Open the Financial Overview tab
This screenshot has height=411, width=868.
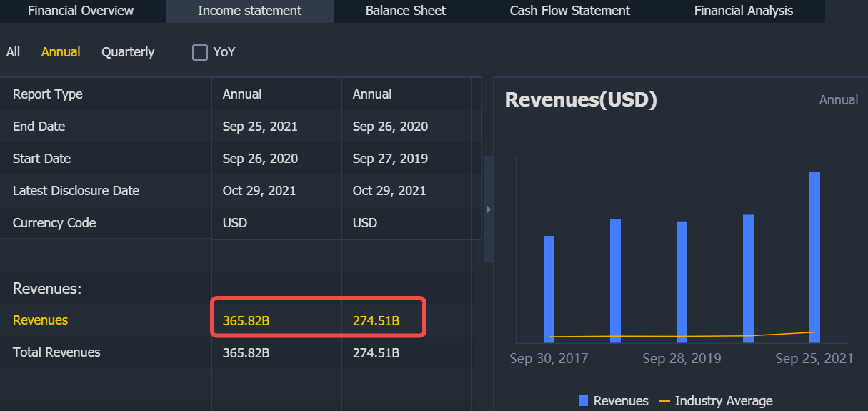pyautogui.click(x=81, y=11)
